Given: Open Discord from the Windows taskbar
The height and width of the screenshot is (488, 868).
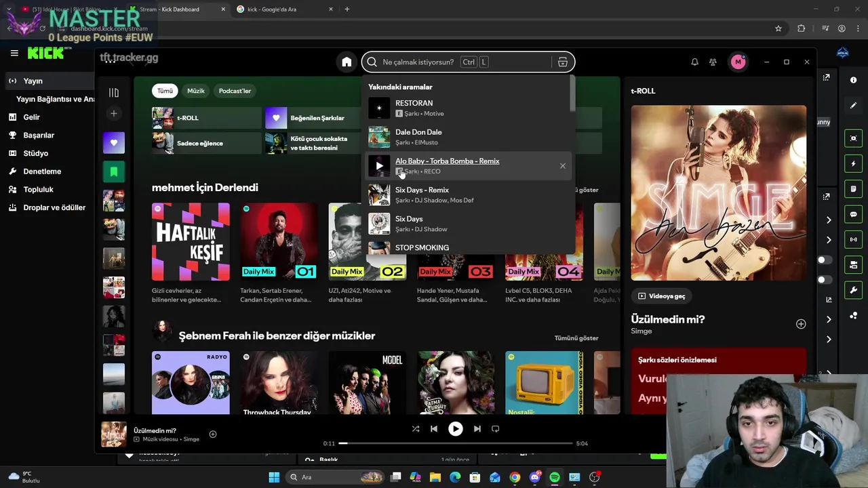Looking at the screenshot, I should (x=535, y=477).
